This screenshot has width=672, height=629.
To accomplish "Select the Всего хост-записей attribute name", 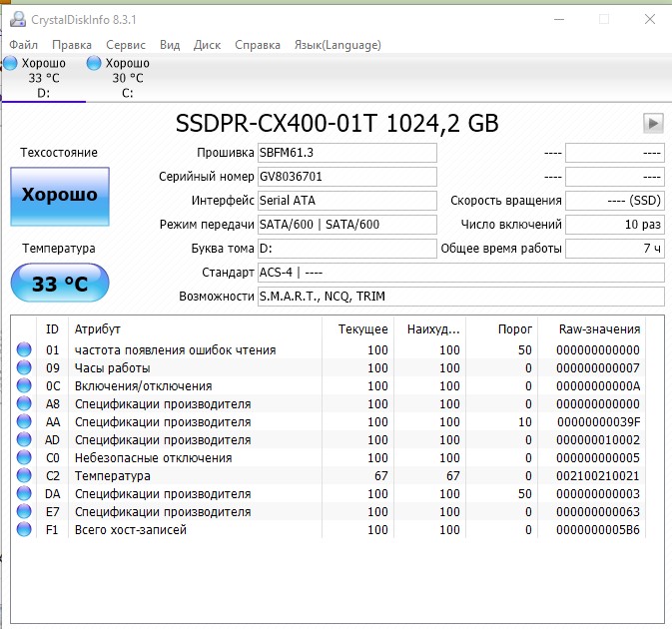I will 130,530.
